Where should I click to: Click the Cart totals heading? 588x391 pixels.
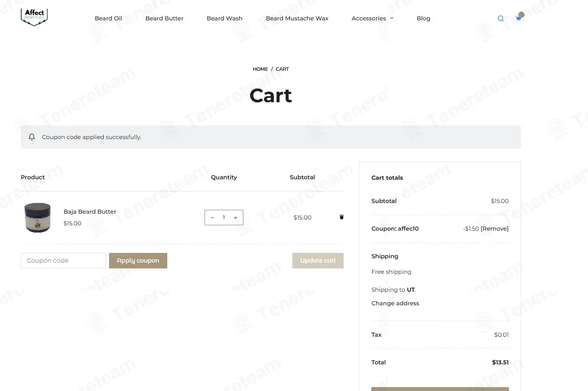(387, 178)
